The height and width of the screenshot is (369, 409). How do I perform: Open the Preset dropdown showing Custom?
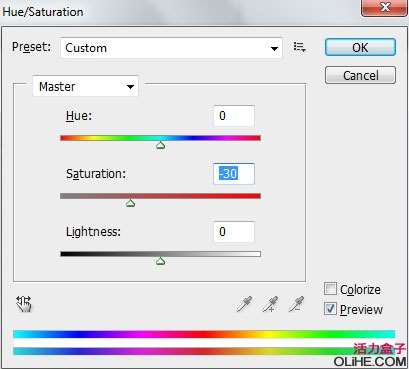(x=171, y=48)
